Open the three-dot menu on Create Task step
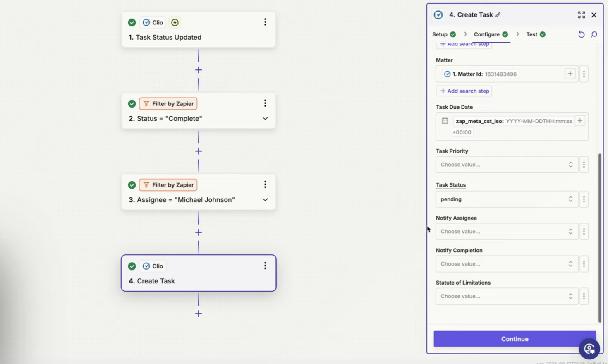 [265, 266]
